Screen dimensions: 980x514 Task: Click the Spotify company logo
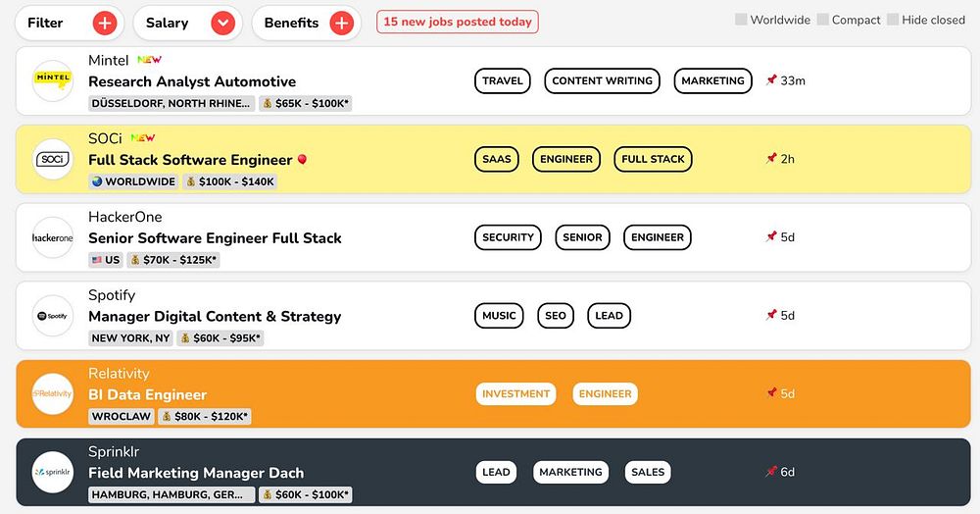53,315
